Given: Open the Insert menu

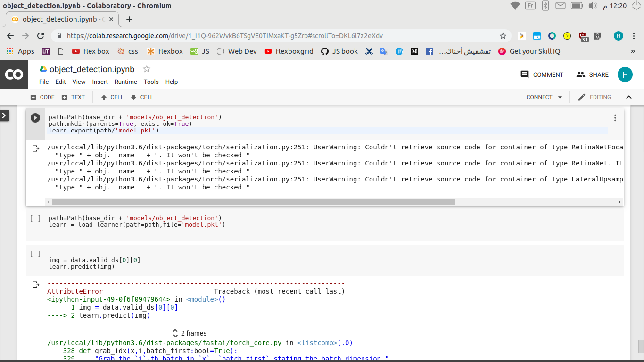Looking at the screenshot, I should coord(100,82).
